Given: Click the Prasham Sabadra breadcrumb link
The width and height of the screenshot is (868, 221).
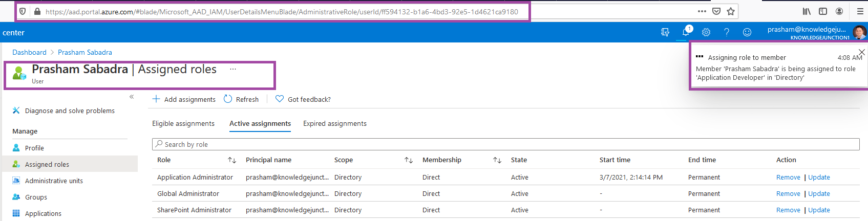Looking at the screenshot, I should click(x=85, y=52).
